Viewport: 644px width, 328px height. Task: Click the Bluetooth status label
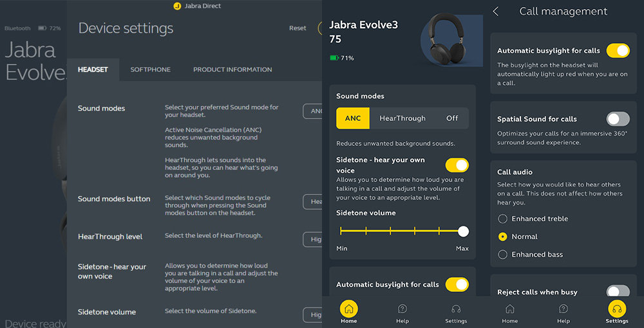click(x=17, y=28)
